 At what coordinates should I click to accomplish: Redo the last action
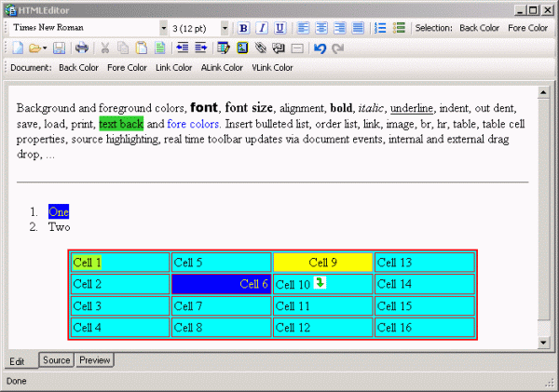point(337,47)
